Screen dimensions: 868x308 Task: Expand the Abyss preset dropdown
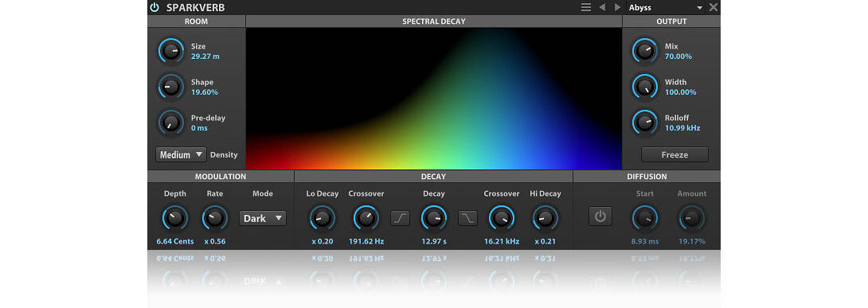[666, 8]
